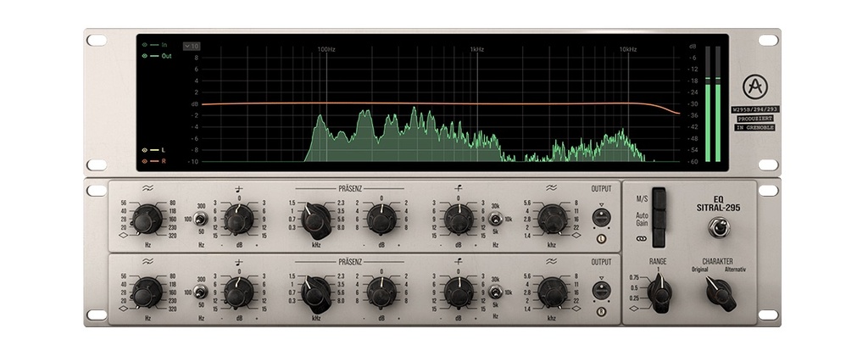Click the round R channel badge
Viewport: 868px width, 362px height.
602,312
